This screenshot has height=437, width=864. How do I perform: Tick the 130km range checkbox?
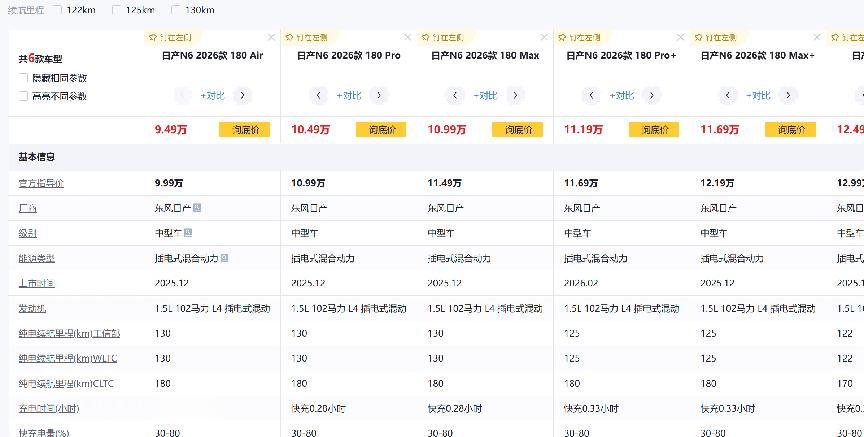(x=176, y=10)
